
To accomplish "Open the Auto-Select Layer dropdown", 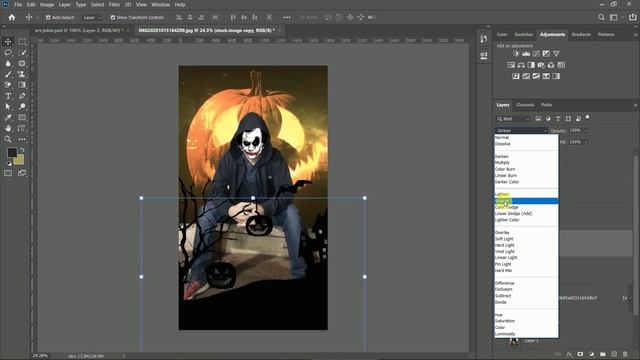I will 92,18.
